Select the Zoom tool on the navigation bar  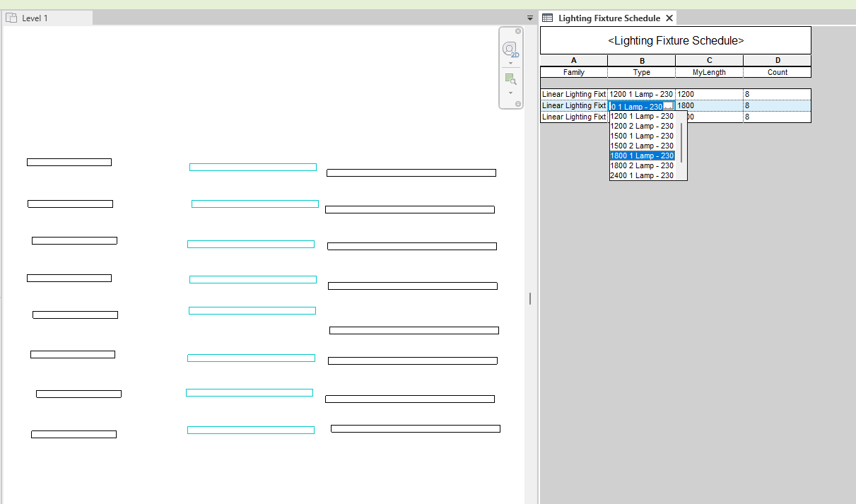coord(510,78)
